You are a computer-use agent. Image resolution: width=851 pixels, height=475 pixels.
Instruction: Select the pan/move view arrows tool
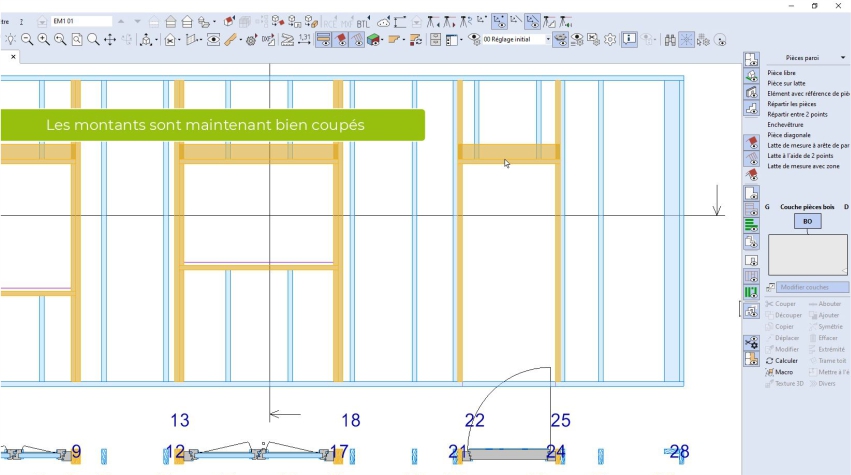pos(110,40)
